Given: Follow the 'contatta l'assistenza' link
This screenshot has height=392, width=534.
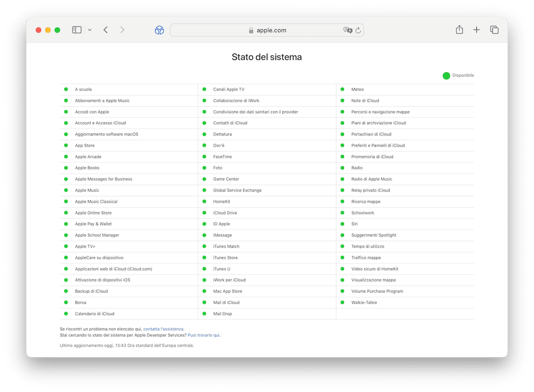Looking at the screenshot, I should [163, 329].
